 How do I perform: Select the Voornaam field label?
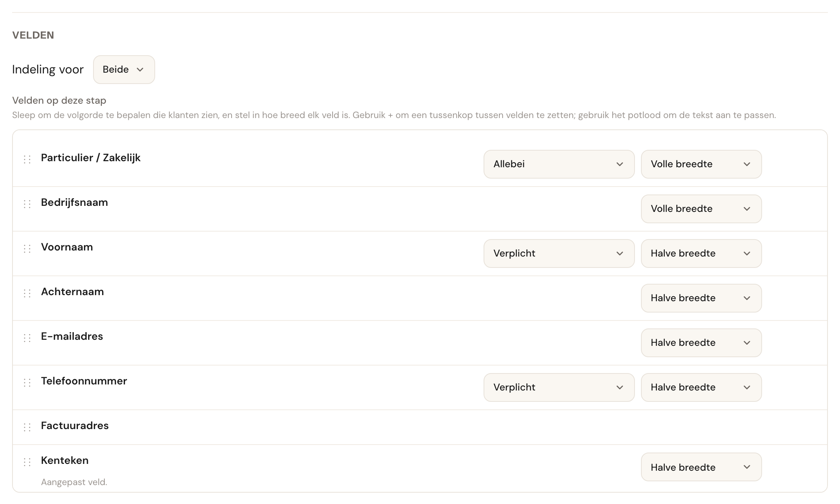(x=67, y=247)
